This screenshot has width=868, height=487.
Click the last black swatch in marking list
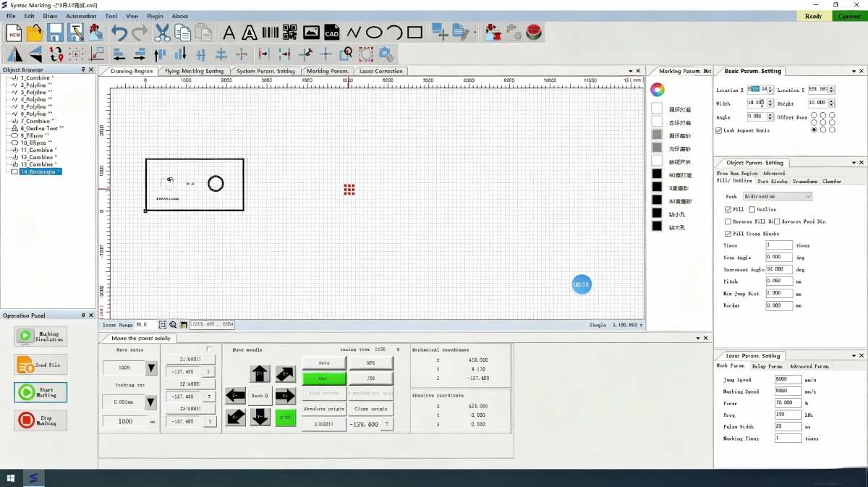click(657, 226)
